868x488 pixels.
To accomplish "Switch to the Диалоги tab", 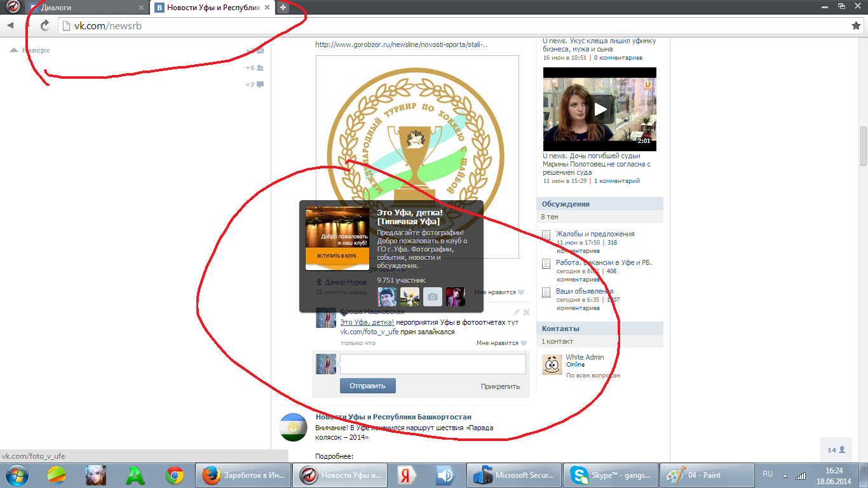I will point(87,8).
